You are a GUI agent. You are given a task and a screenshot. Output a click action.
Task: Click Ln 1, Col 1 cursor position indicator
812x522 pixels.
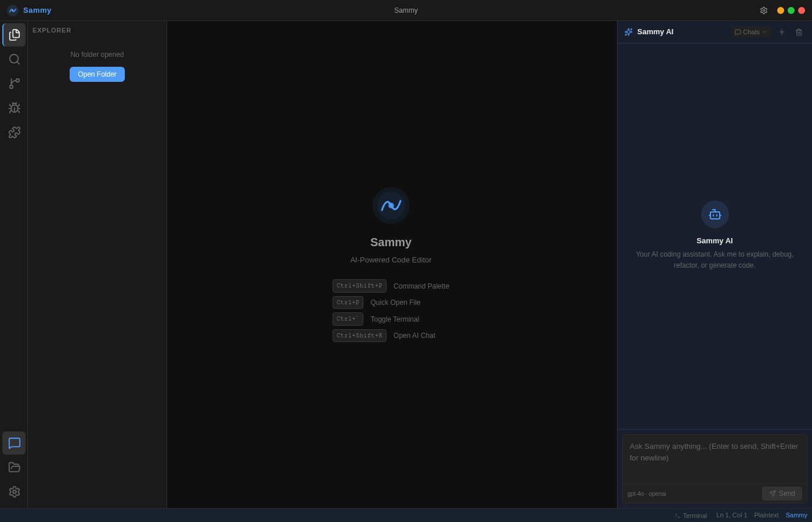click(731, 515)
